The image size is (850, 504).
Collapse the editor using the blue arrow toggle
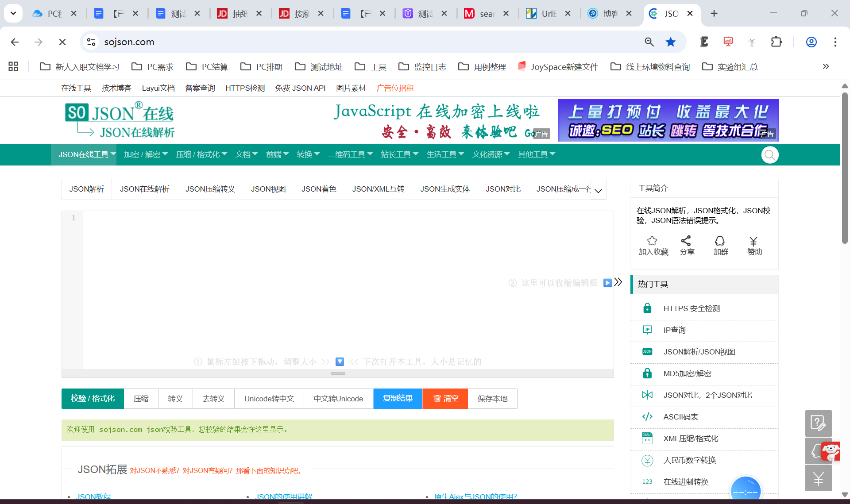pos(607,282)
